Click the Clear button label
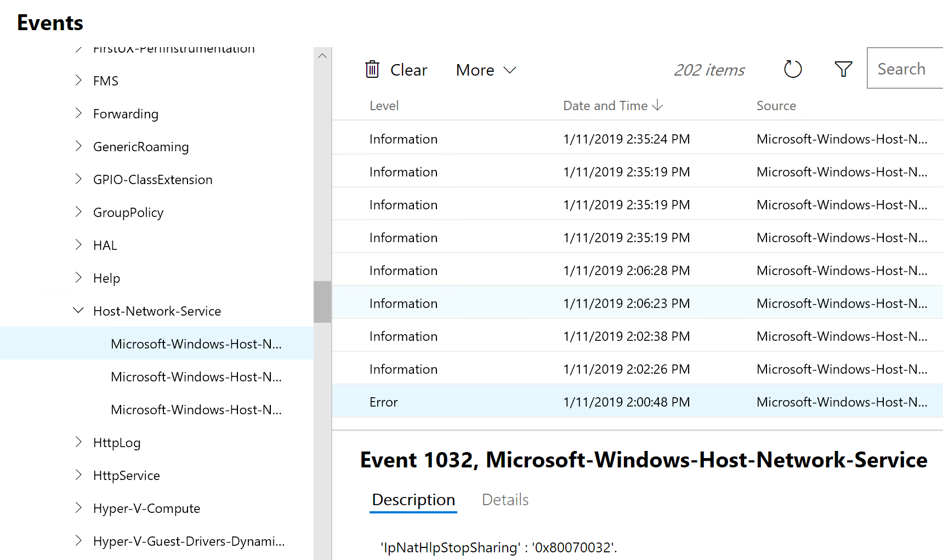Image resolution: width=943 pixels, height=560 pixels. [x=408, y=70]
